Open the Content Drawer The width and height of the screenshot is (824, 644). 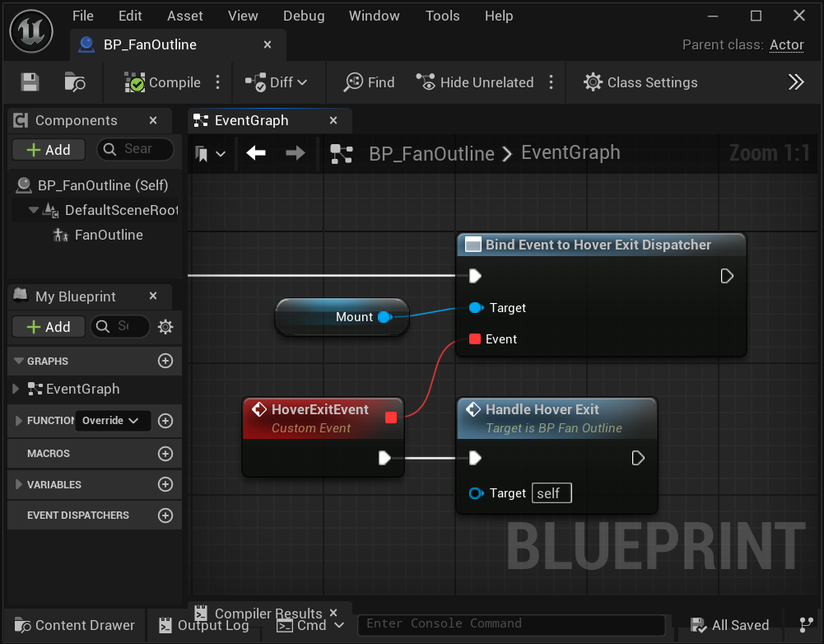tap(75, 625)
